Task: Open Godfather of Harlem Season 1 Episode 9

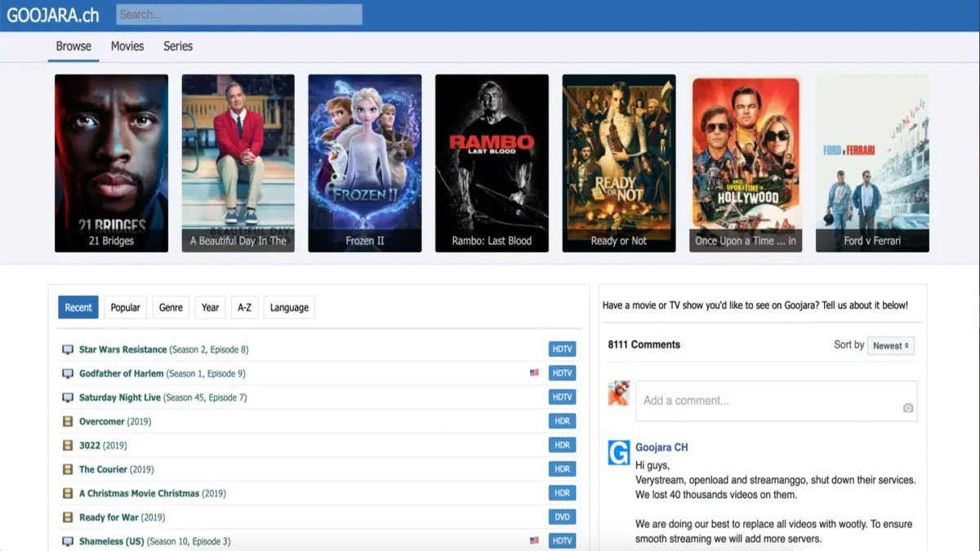Action: (162, 374)
